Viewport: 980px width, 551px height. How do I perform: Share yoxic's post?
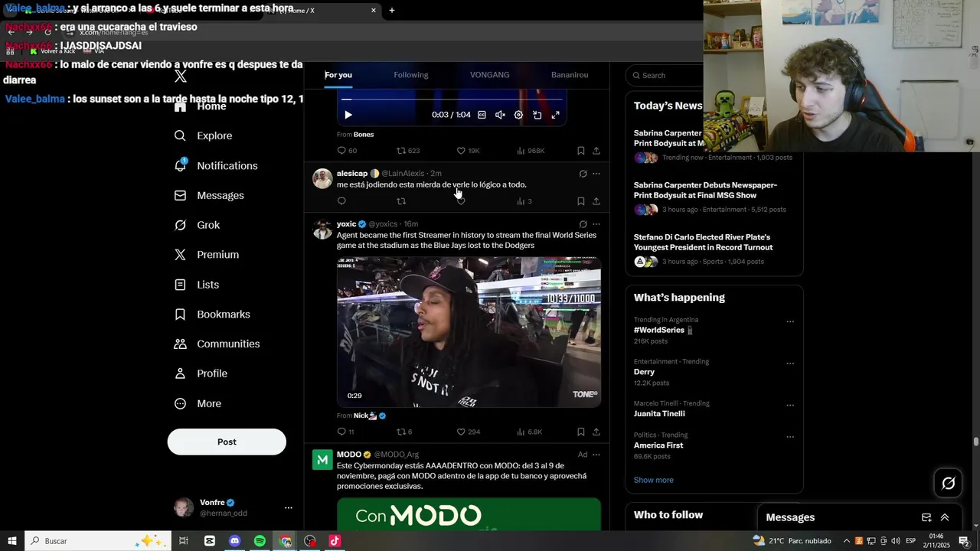pos(596,432)
